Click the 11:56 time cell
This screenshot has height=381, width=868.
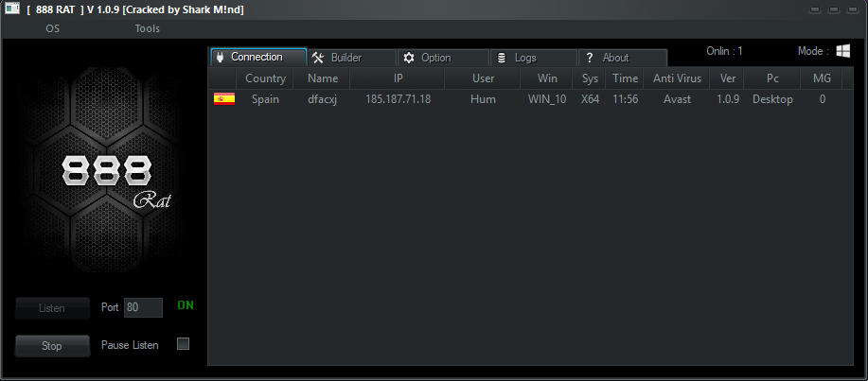pyautogui.click(x=626, y=99)
